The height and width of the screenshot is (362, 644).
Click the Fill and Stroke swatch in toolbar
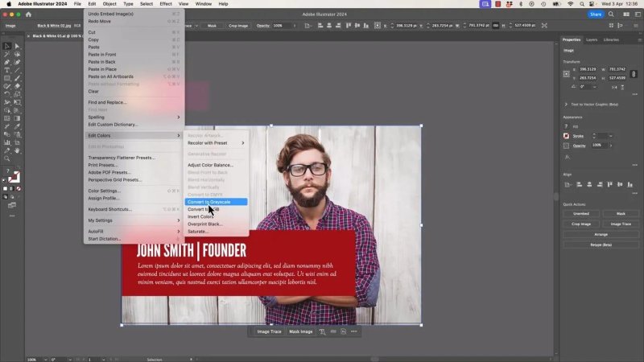(x=14, y=177)
